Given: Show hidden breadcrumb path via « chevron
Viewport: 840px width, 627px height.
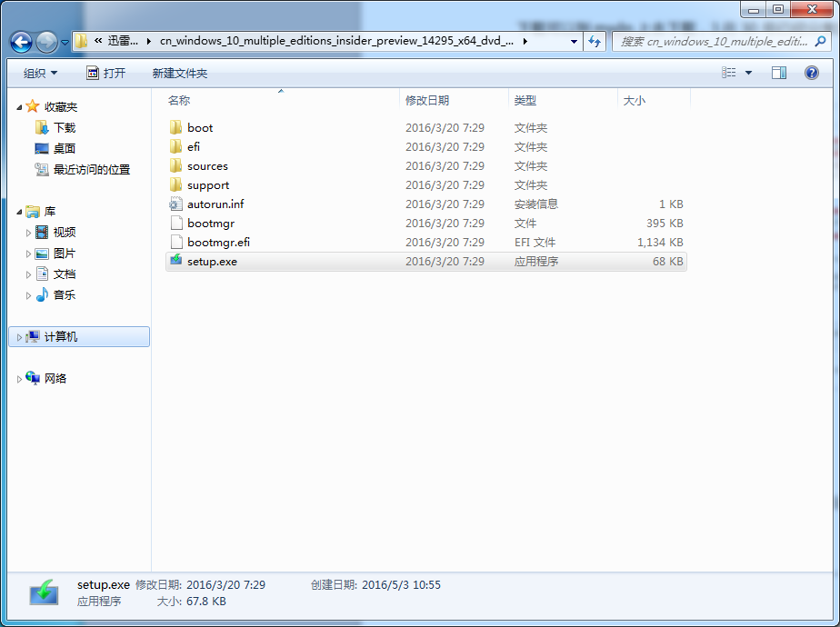Looking at the screenshot, I should (98, 41).
